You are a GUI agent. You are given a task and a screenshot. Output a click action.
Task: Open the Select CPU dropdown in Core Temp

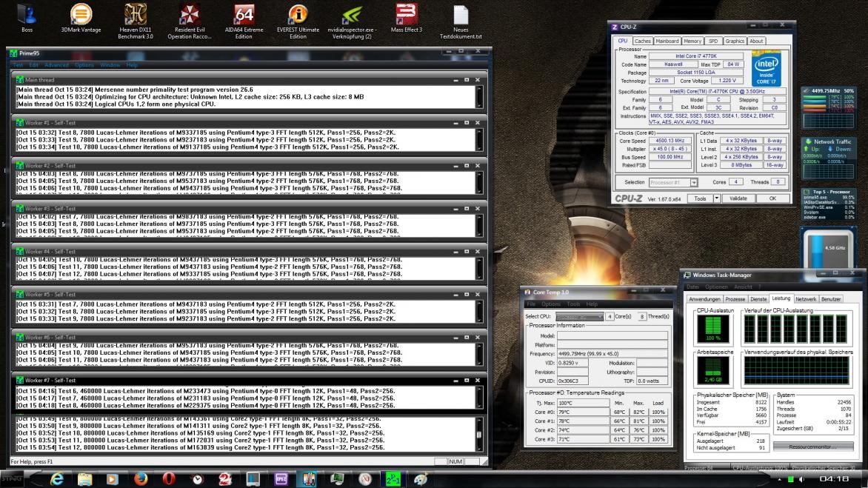pos(580,316)
